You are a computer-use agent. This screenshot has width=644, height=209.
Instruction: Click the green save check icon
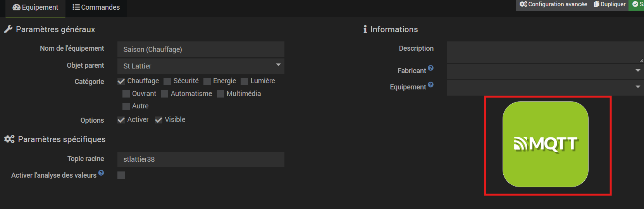(635, 4)
